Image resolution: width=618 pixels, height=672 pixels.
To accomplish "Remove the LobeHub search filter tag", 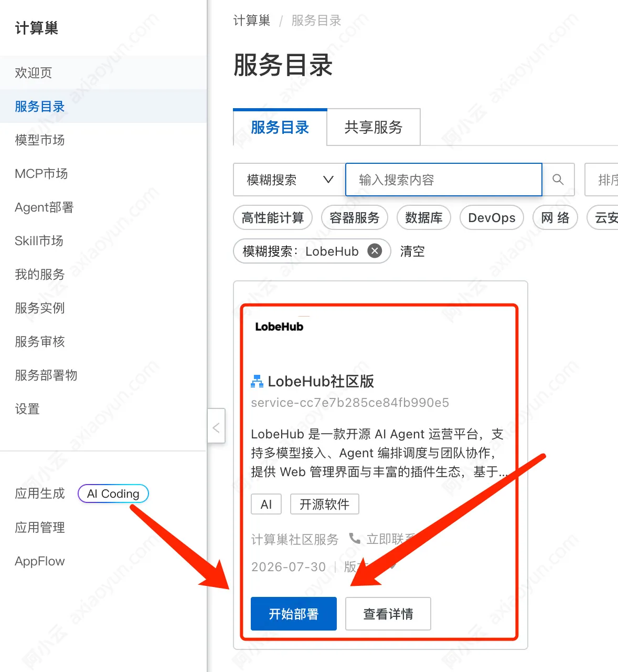I will (375, 251).
